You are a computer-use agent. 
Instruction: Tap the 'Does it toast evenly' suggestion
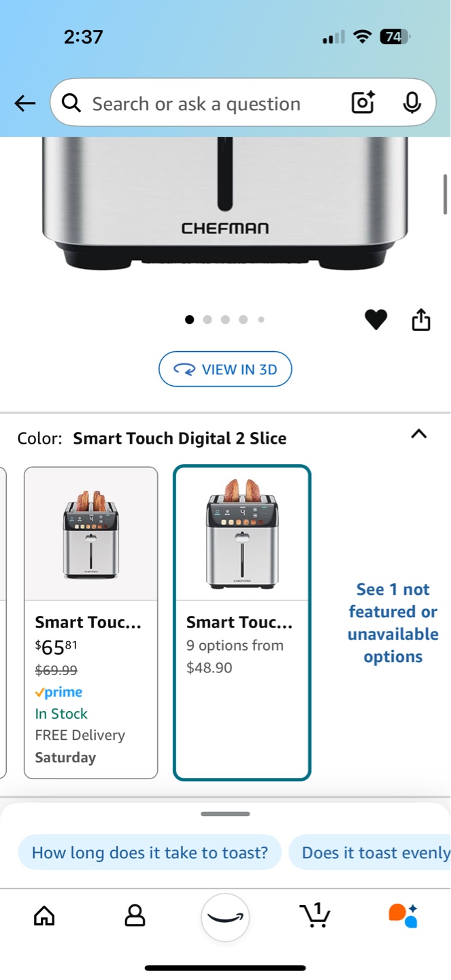tap(374, 852)
